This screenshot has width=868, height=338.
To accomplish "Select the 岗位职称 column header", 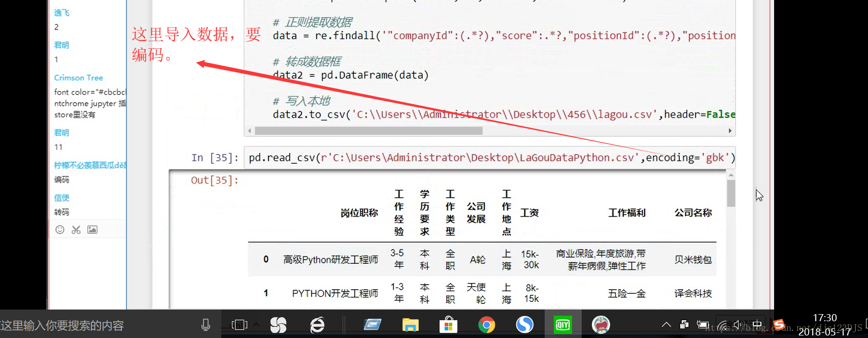I will coord(359,213).
